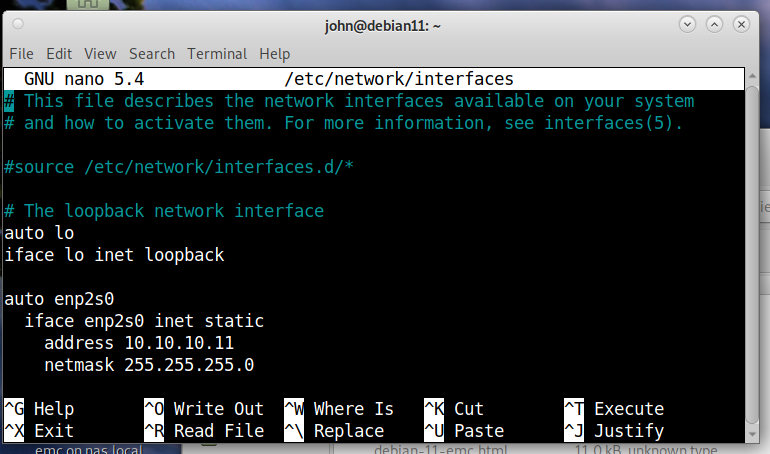This screenshot has height=454, width=770.
Task: Open the Terminal menu
Action: (x=217, y=53)
